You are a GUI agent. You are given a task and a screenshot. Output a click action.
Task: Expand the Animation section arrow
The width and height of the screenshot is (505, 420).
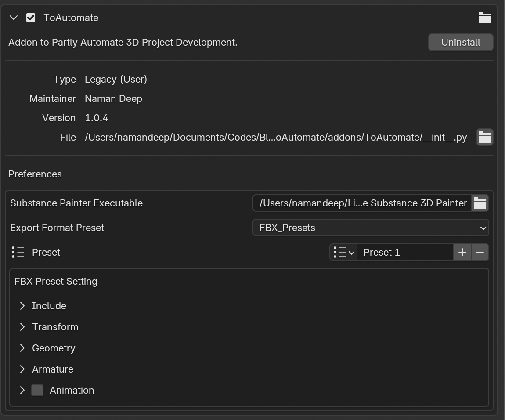(x=22, y=390)
